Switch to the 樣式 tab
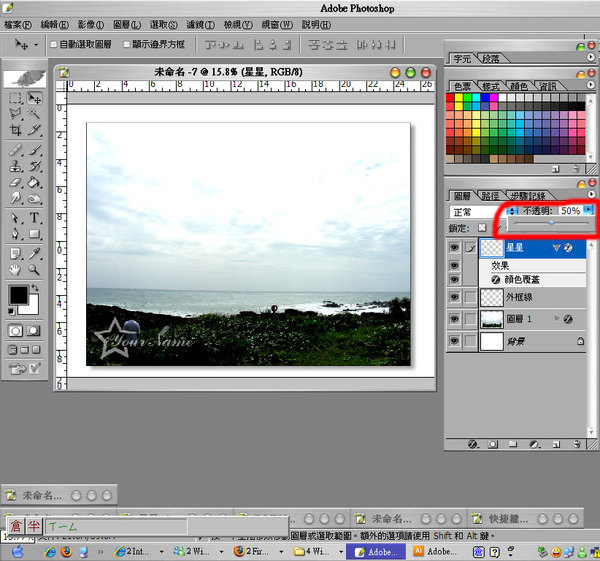The height and width of the screenshot is (561, 600). [x=491, y=86]
